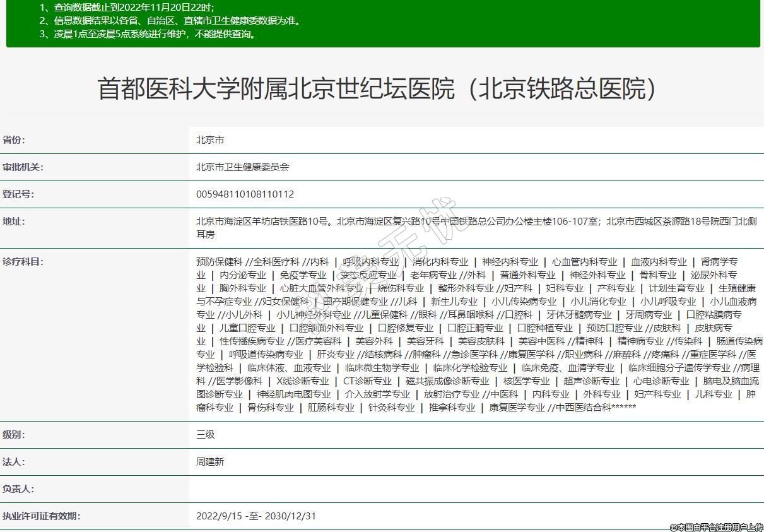
Task: Click 预防保健科 in the department list
Action: tap(219, 261)
